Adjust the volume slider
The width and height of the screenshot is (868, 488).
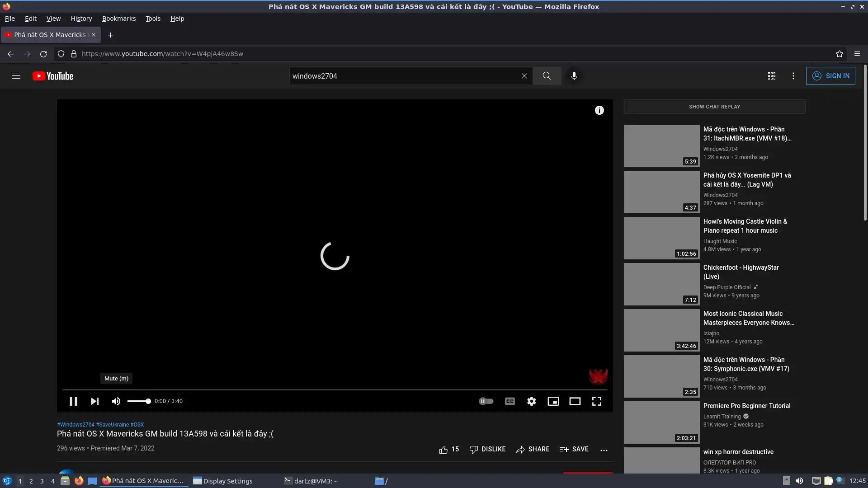pyautogui.click(x=139, y=401)
